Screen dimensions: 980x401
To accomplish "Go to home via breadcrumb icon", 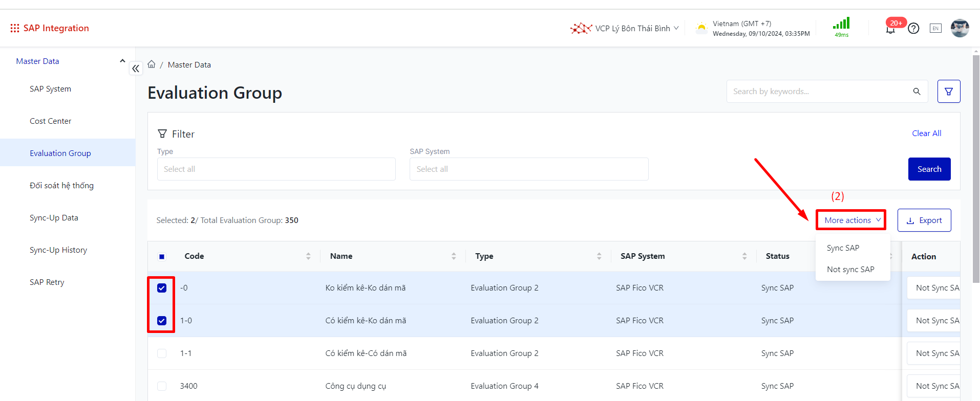I will tap(152, 64).
